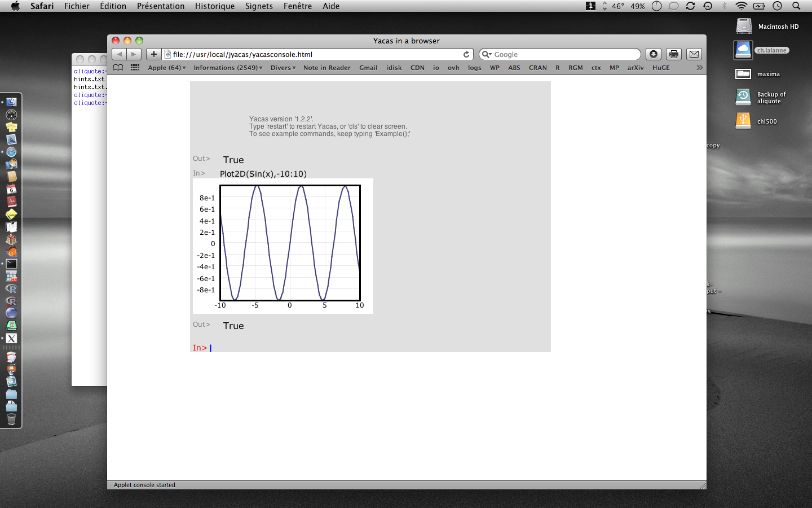Click the Safari back navigation arrow

tap(119, 54)
